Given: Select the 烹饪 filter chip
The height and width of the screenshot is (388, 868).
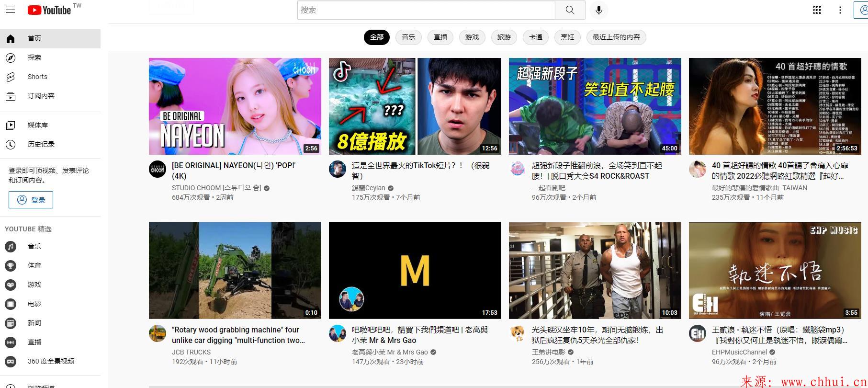Looking at the screenshot, I should point(568,37).
